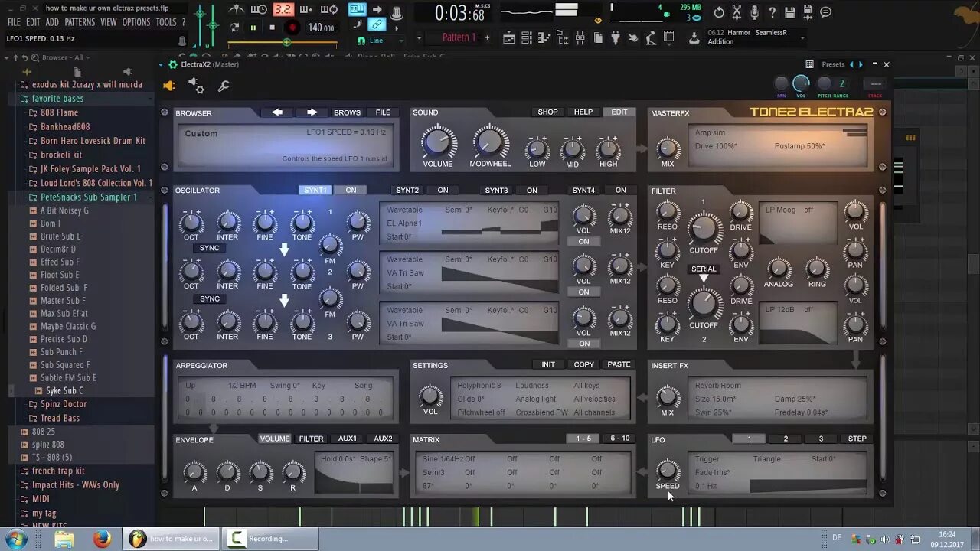Toggle SYNT1 oscillator ON button
980x551 pixels.
click(351, 190)
